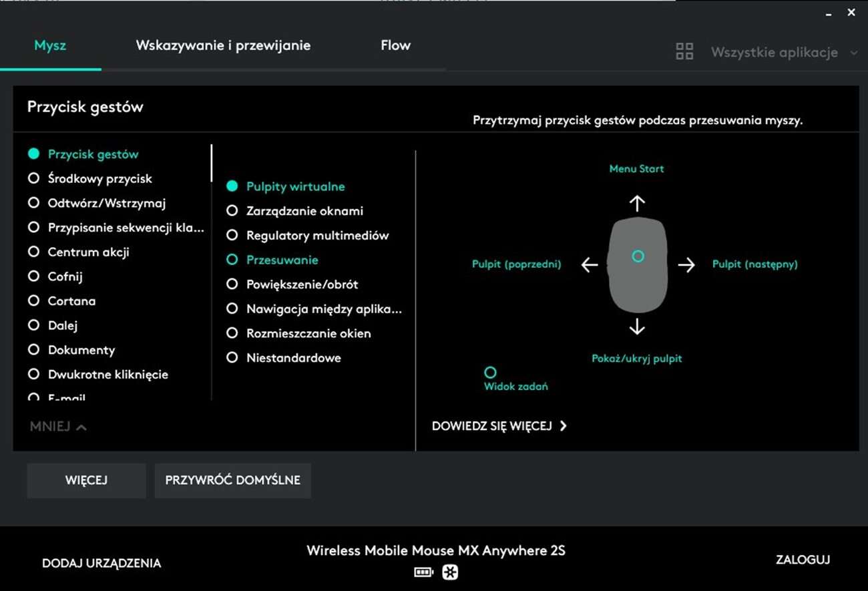Select the Środkowy przycisk option
The width and height of the screenshot is (868, 591).
coord(99,178)
